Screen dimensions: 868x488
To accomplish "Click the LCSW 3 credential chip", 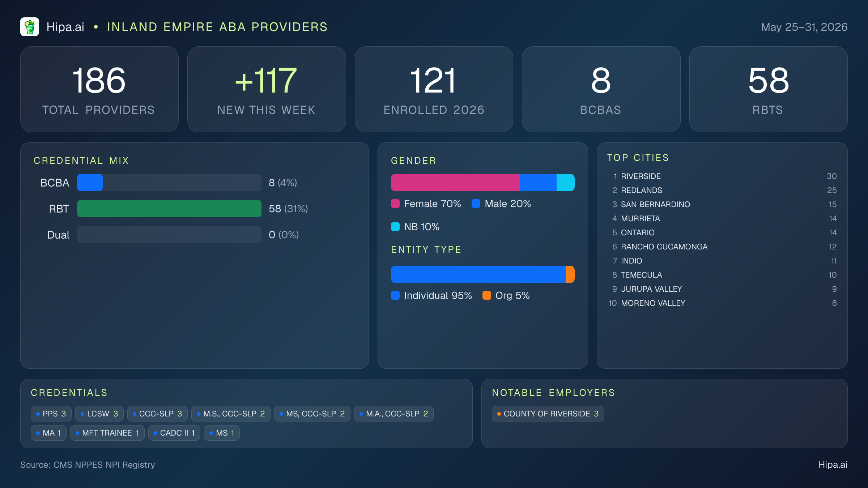I will coord(99,414).
